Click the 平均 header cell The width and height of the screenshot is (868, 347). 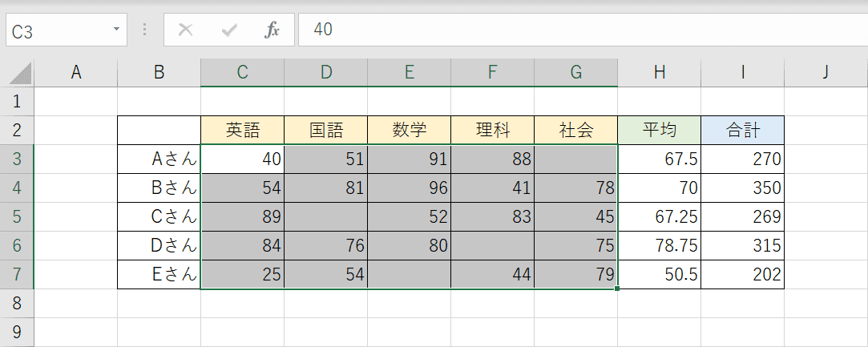coord(660,130)
